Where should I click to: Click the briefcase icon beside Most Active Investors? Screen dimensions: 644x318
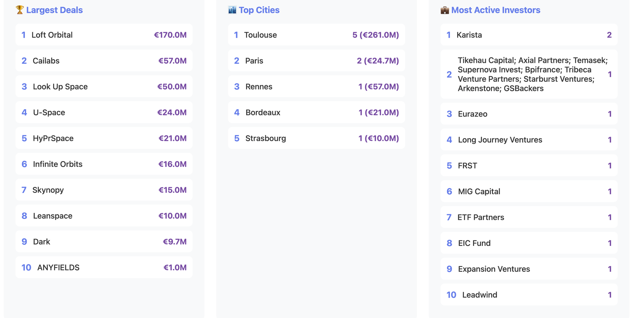pyautogui.click(x=445, y=10)
